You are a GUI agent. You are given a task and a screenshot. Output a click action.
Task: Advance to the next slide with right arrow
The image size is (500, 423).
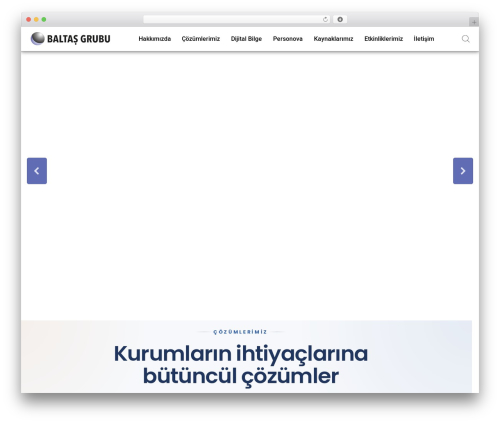pos(463,171)
